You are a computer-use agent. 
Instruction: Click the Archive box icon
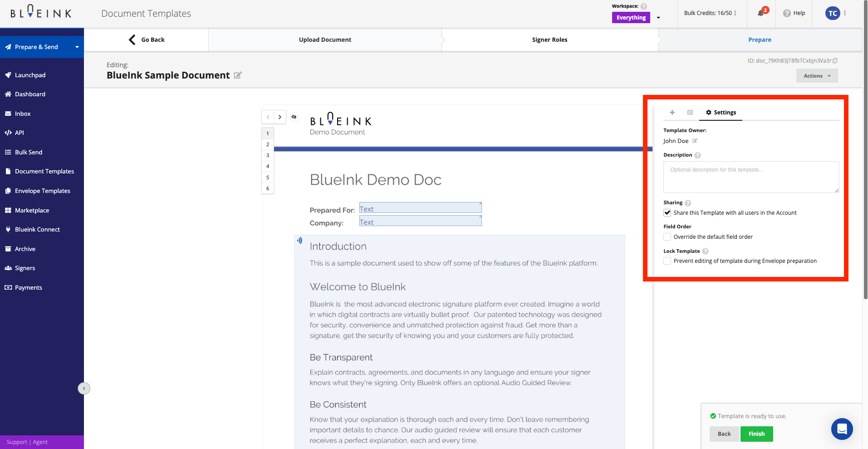click(x=8, y=249)
